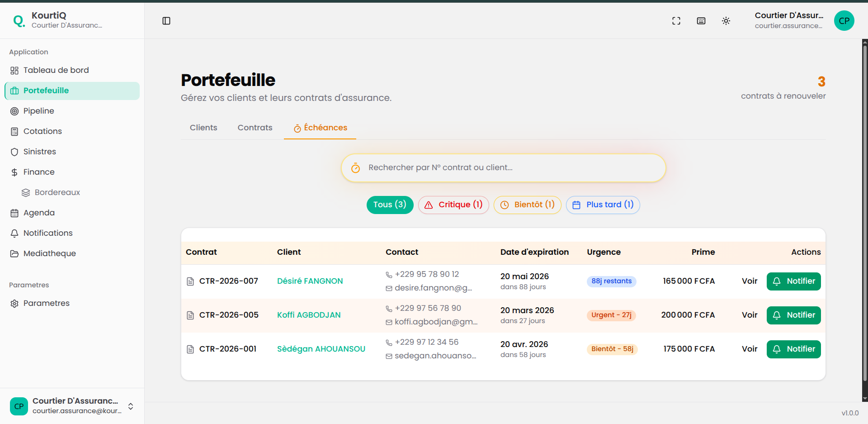This screenshot has width=868, height=424.
Task: Switch to the Contrats tab
Action: click(x=255, y=127)
